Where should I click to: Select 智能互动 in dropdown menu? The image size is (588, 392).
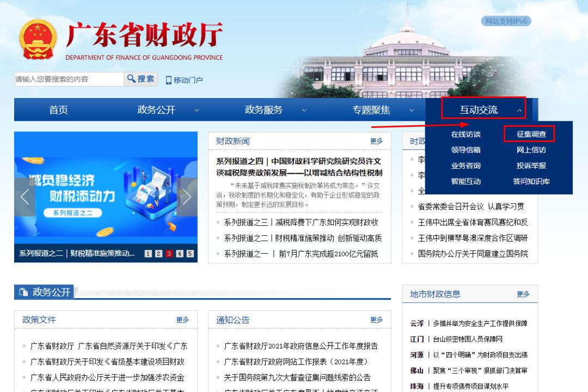465,181
